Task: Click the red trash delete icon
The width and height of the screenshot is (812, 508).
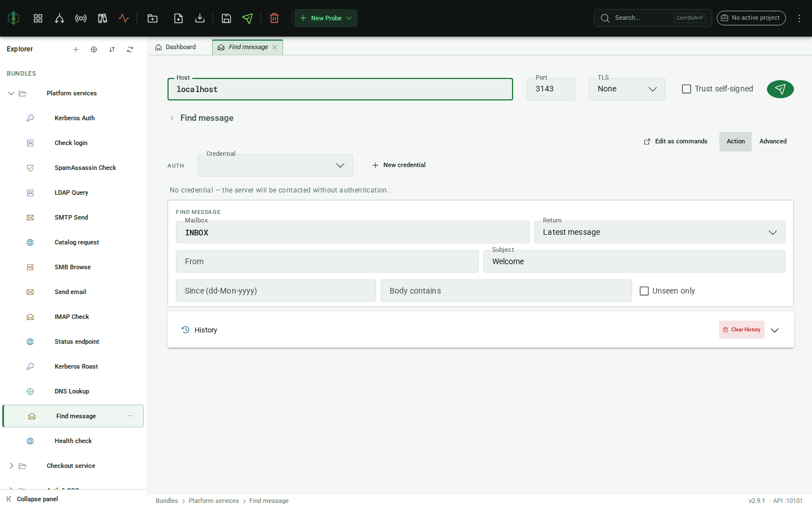Action: [275, 18]
